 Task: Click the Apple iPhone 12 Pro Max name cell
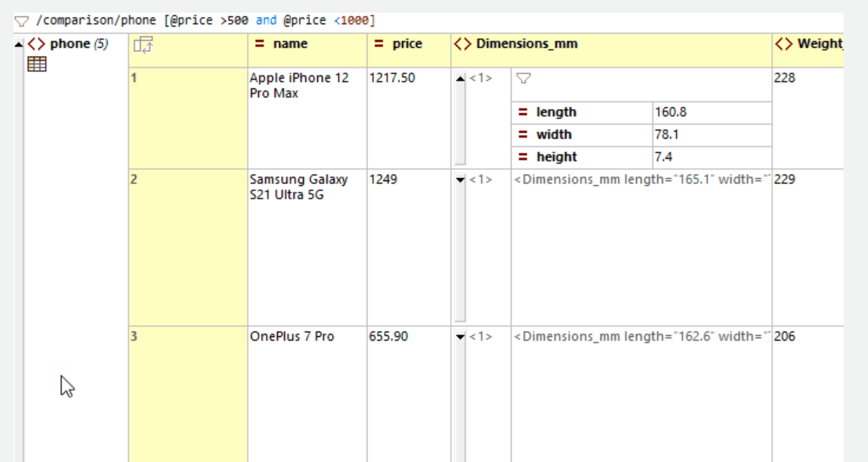pos(307,119)
